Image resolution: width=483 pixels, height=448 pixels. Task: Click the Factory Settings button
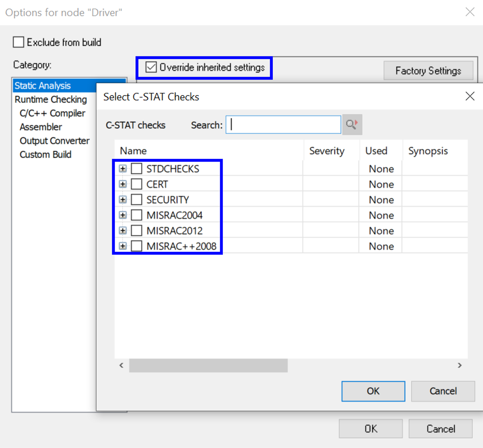pyautogui.click(x=428, y=70)
